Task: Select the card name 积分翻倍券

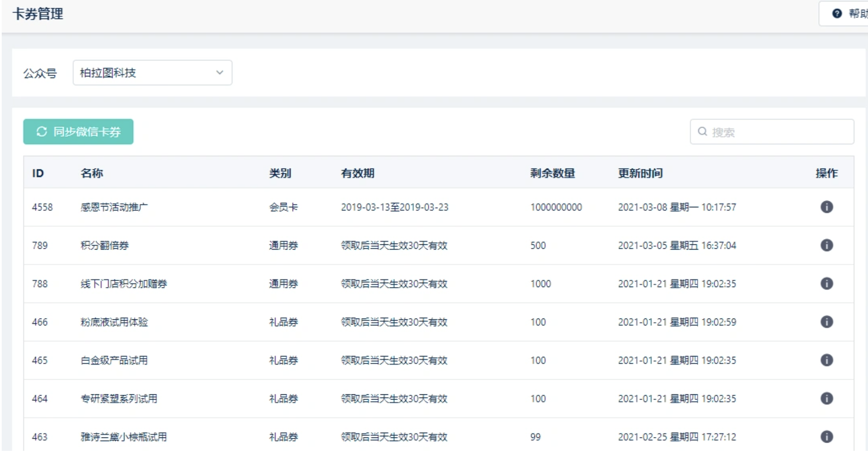Action: point(104,246)
